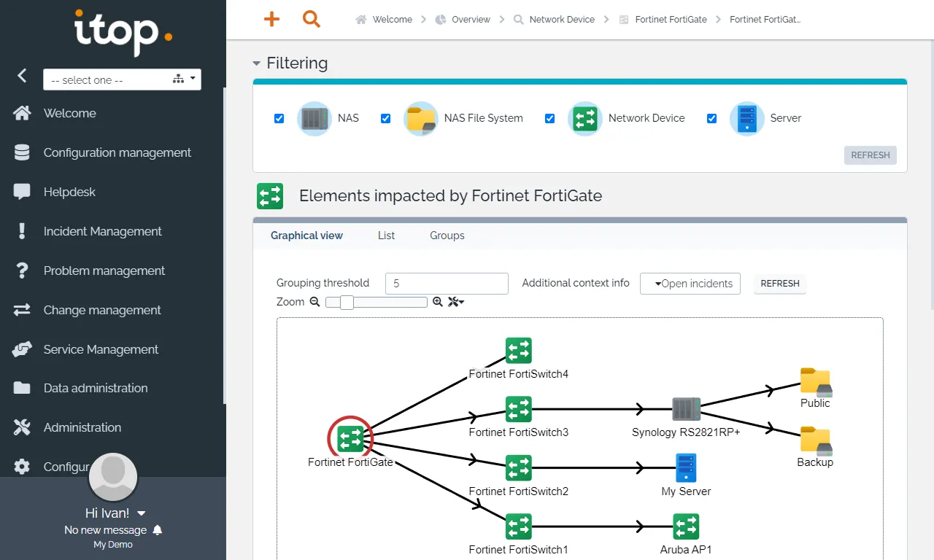Click into the Grouping threshold field
The height and width of the screenshot is (560, 934).
(x=447, y=284)
